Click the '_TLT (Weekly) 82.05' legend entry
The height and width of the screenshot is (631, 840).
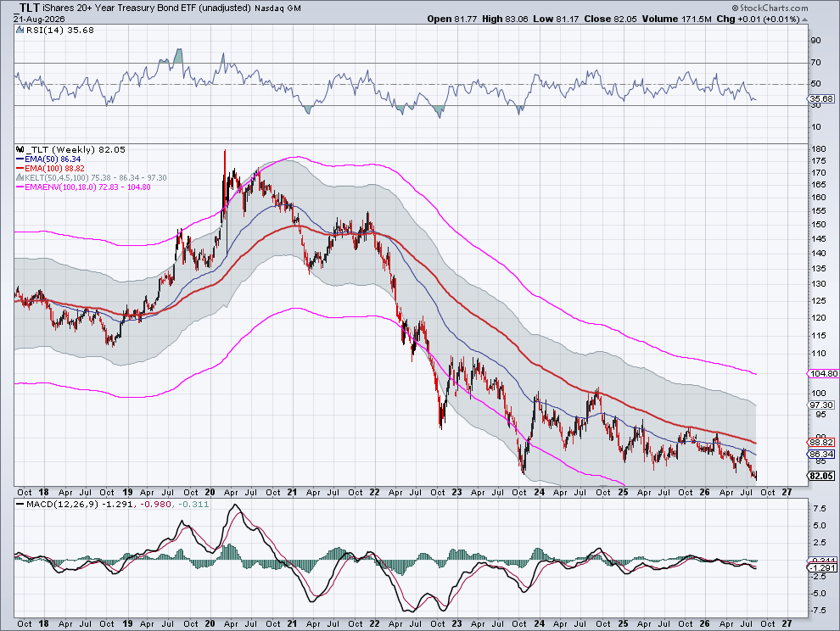(75, 150)
